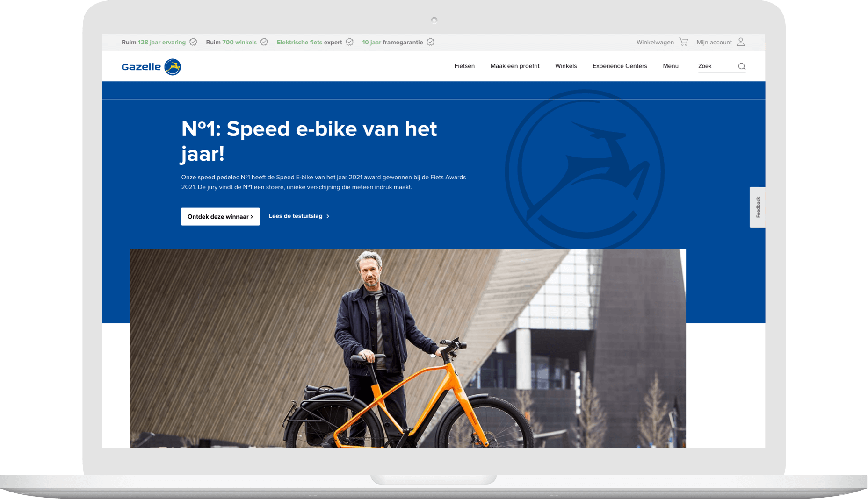Click the hero photo of orange e-bike
This screenshot has width=868, height=499.
coord(408,349)
